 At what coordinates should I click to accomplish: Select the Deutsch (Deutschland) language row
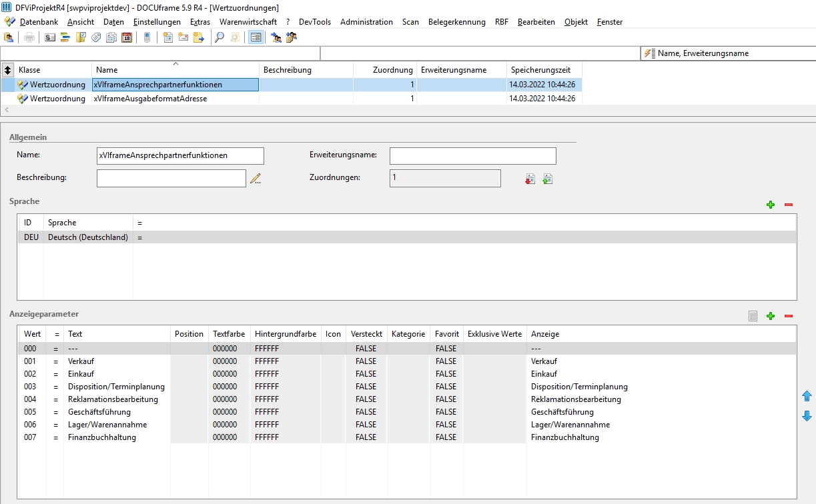click(406, 237)
